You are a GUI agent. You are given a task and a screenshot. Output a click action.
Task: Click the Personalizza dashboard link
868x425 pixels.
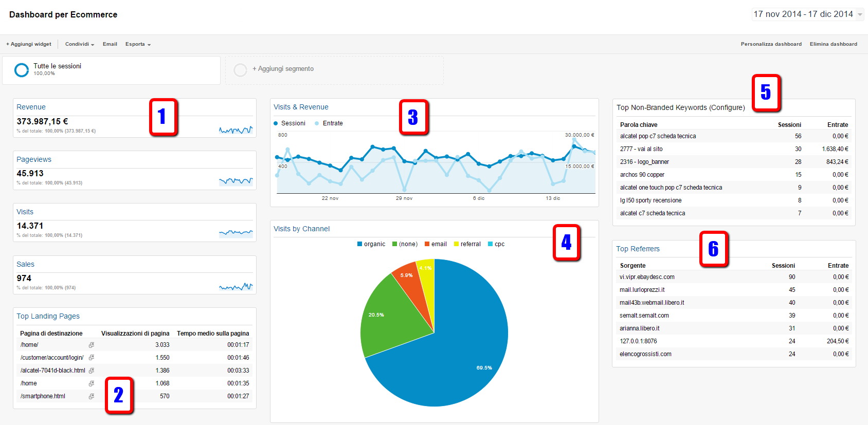[771, 44]
